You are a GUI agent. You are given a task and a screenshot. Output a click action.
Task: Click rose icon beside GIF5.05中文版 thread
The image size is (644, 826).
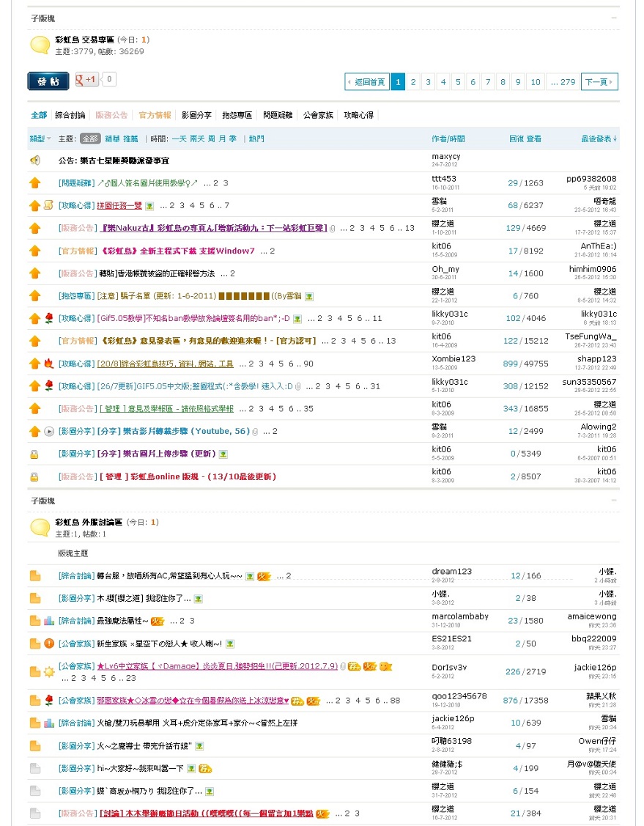coord(49,386)
